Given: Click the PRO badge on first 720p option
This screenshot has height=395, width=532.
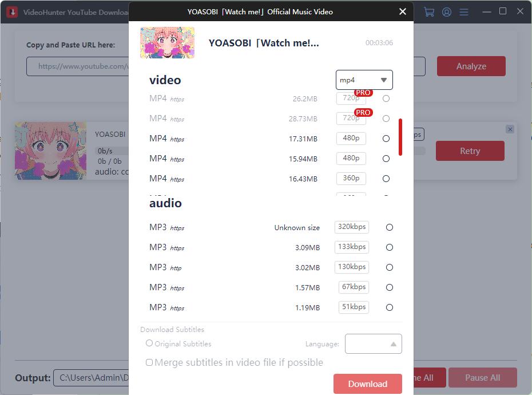Looking at the screenshot, I should pyautogui.click(x=364, y=92).
